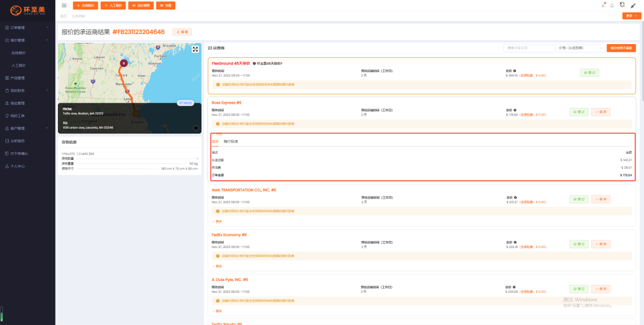The height and width of the screenshot is (325, 644).
Task: Click the map info icon
Action: 196,128
